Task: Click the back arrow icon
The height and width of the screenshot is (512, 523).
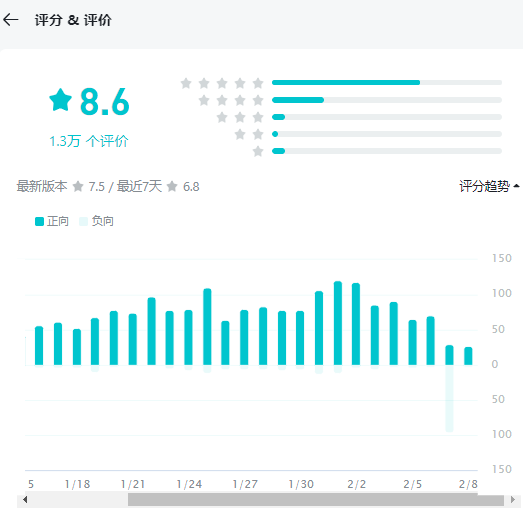Action: 11,20
